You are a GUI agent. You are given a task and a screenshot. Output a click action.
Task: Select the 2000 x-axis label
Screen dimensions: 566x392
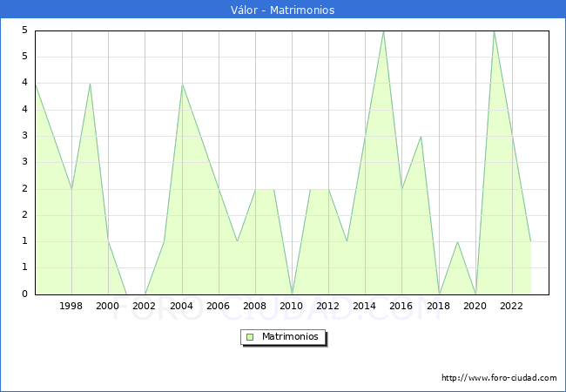pos(108,306)
